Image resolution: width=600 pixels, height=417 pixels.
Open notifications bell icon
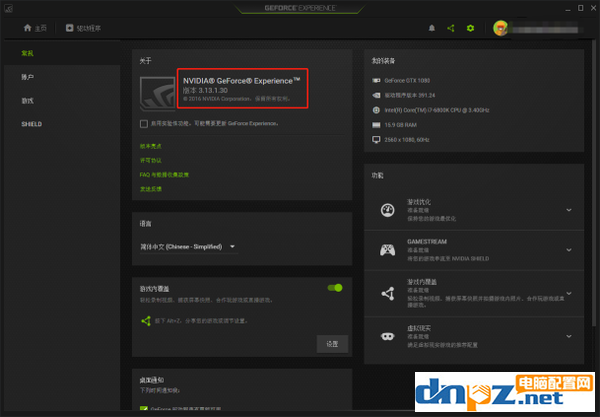[x=432, y=28]
